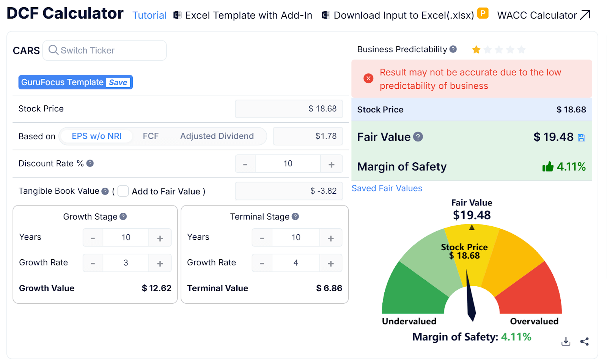The image size is (607, 364).
Task: View Business Predictability explanation icon
Action: [454, 49]
